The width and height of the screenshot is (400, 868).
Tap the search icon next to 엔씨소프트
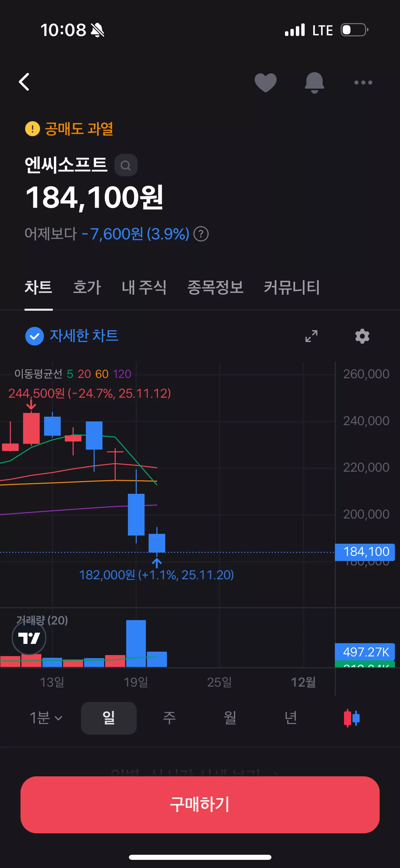(126, 165)
